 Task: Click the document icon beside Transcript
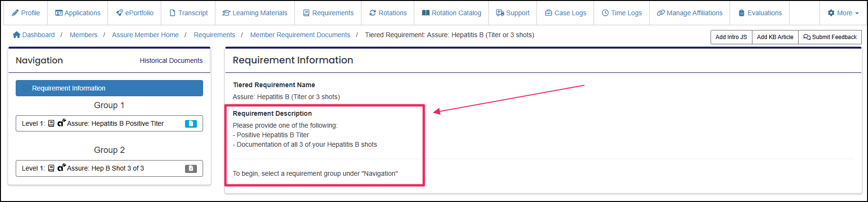[x=173, y=13]
